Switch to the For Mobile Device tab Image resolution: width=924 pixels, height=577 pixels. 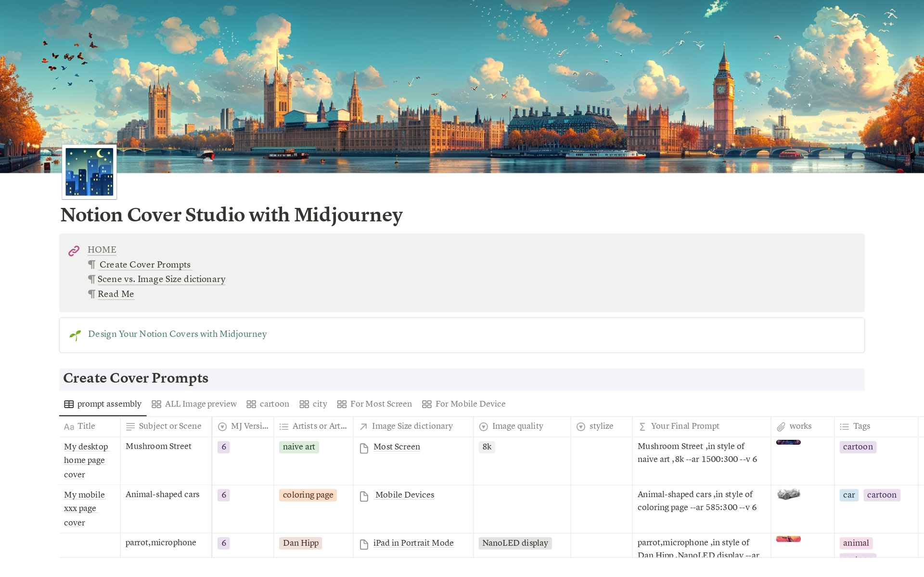click(464, 404)
